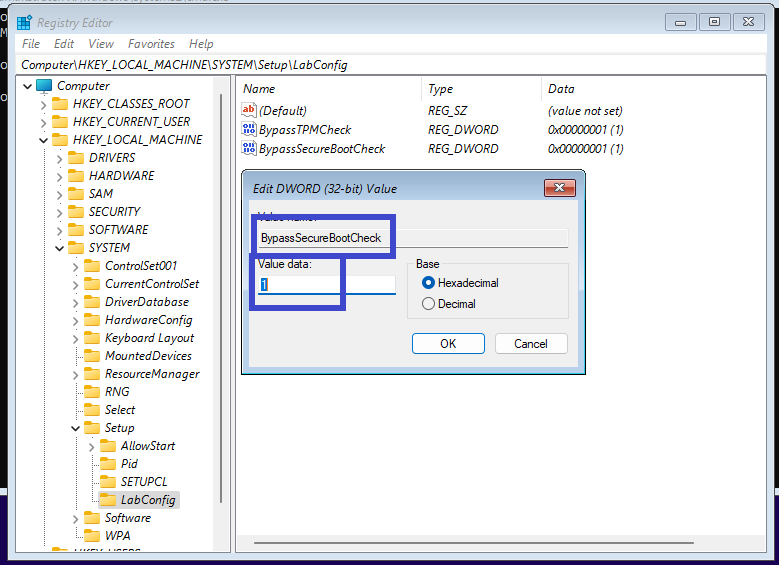Image resolution: width=779 pixels, height=565 pixels.
Task: Maximize the Registry Editor window
Action: pos(714,22)
